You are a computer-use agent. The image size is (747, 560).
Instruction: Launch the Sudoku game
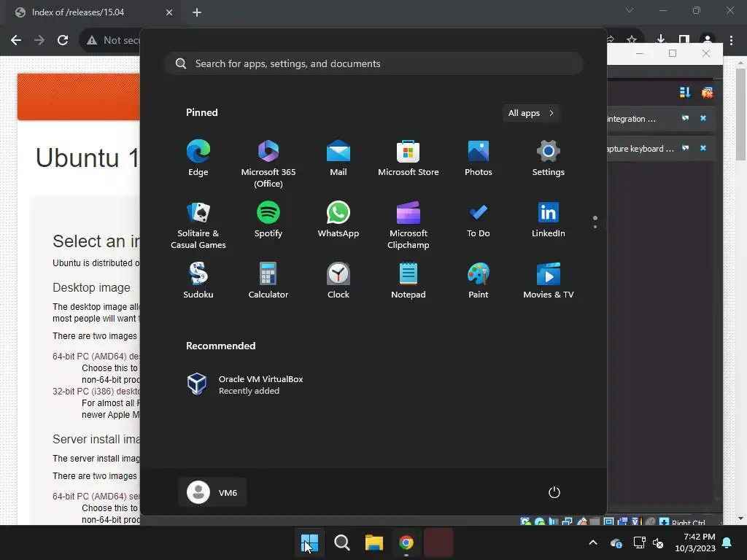coord(198,281)
